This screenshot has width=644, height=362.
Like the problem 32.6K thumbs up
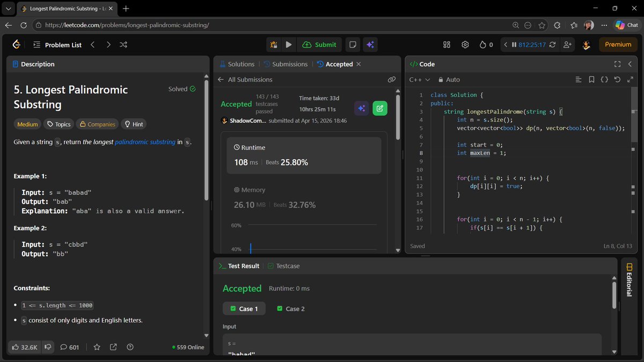coord(24,347)
